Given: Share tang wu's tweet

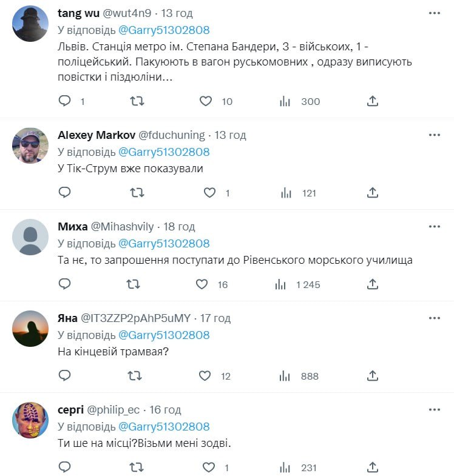Looking at the screenshot, I should click(373, 101).
